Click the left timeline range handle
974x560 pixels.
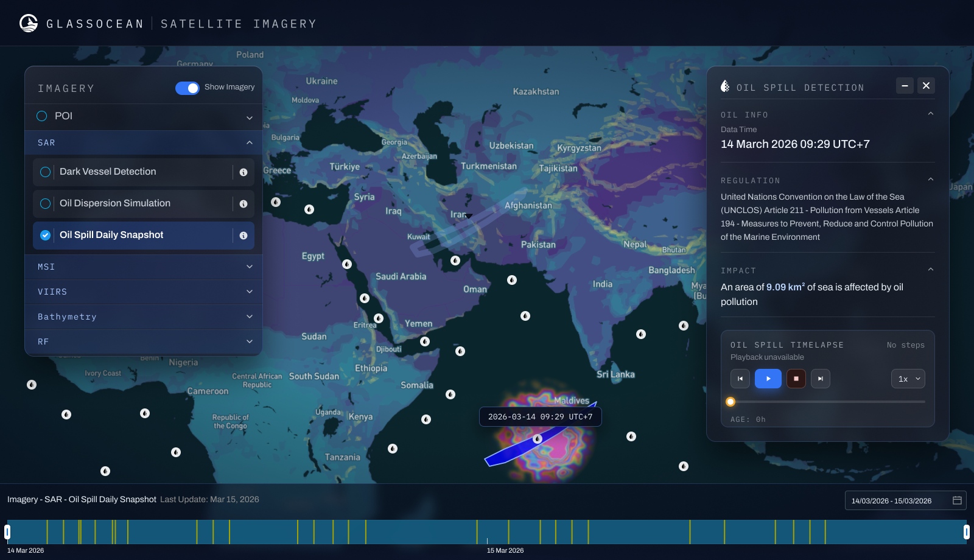tap(7, 532)
